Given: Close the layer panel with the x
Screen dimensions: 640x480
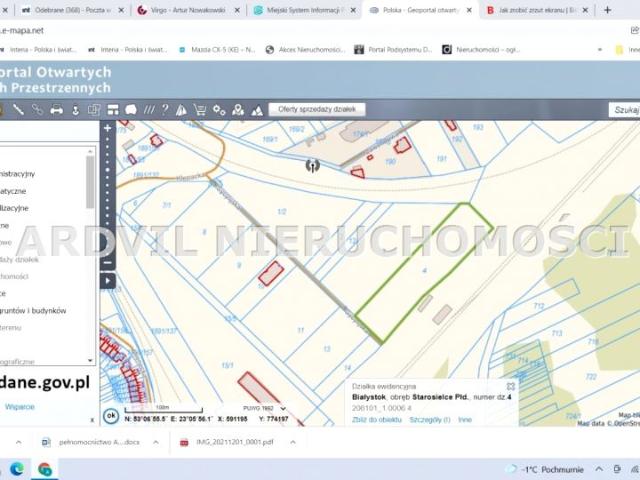Looking at the screenshot, I should (92, 420).
